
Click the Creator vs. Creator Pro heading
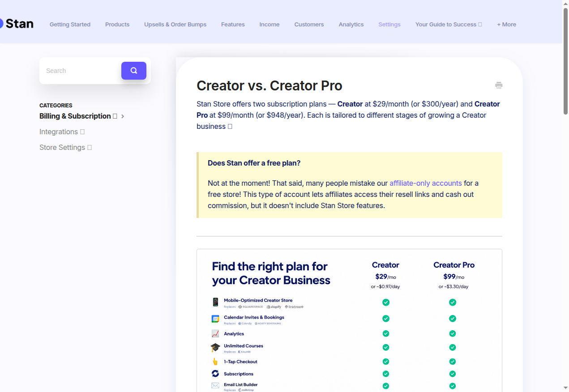coord(270,85)
